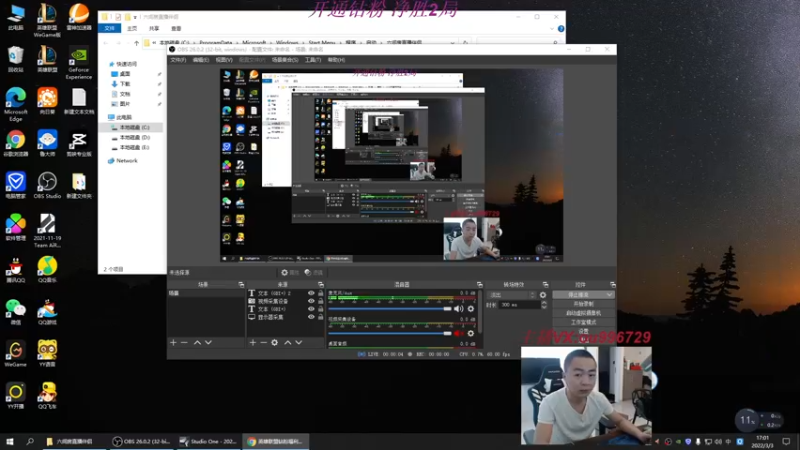This screenshot has height=450, width=800.
Task: Undock the Controls panel with its float icon
Action: 613,284
